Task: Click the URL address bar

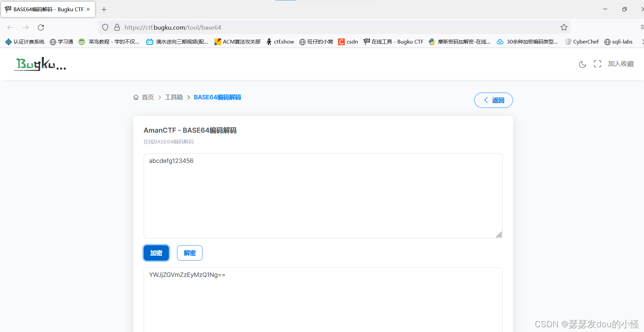Action: 334,27
